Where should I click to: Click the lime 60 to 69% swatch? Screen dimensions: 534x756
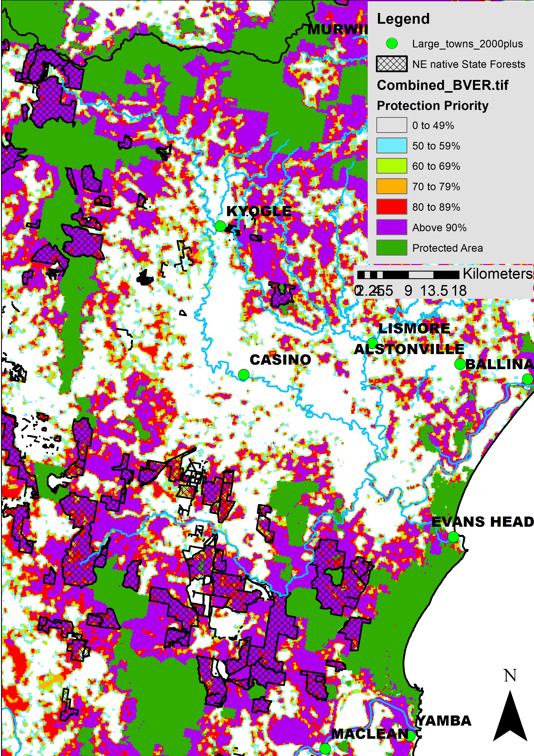(392, 166)
